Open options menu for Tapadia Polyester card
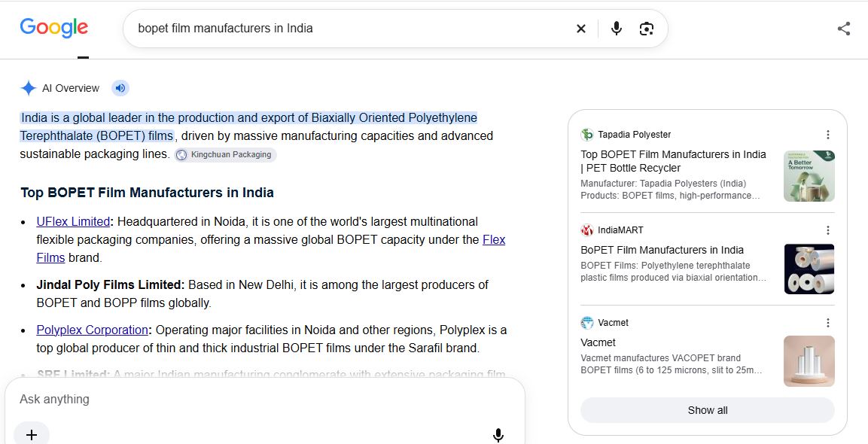 827,135
